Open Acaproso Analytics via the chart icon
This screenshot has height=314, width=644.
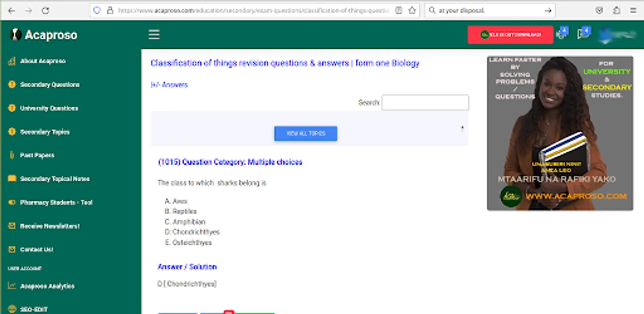[x=12, y=286]
